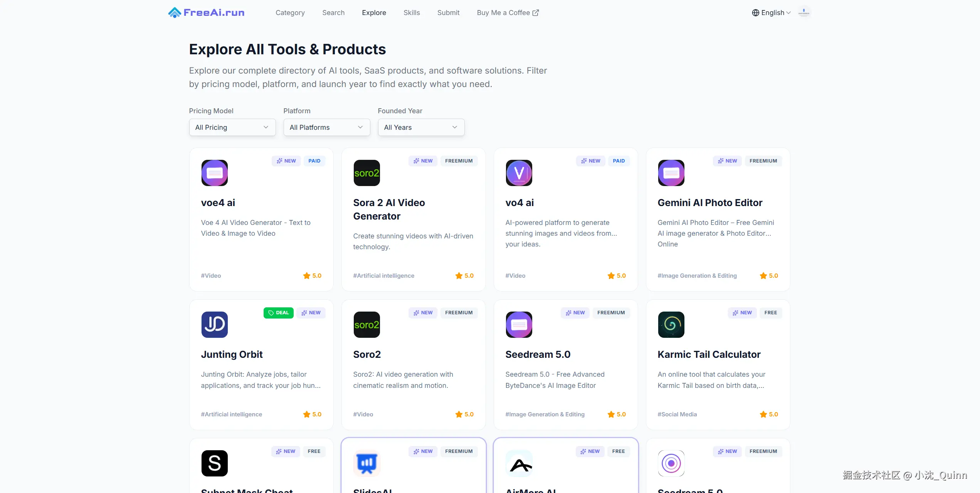Image resolution: width=980 pixels, height=493 pixels.
Task: Click the Junting Orbit JO icon
Action: pyautogui.click(x=215, y=325)
